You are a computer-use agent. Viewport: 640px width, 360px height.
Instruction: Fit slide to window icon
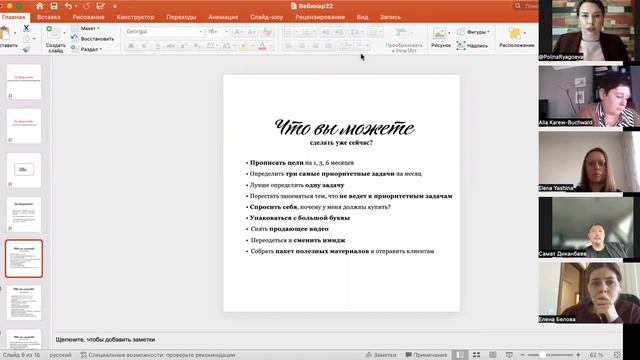pos(617,355)
